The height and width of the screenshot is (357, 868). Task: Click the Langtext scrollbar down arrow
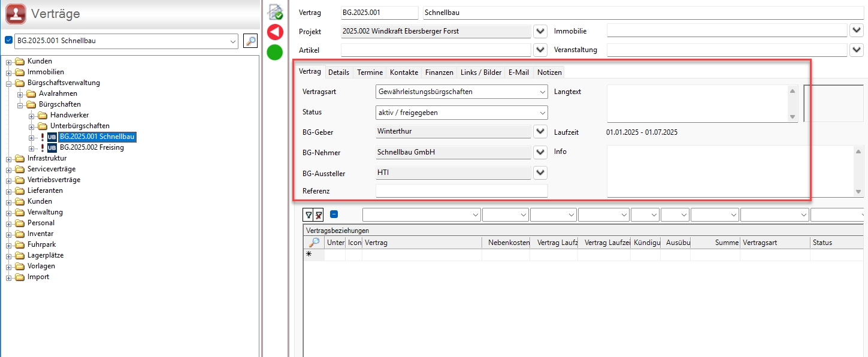pos(793,117)
